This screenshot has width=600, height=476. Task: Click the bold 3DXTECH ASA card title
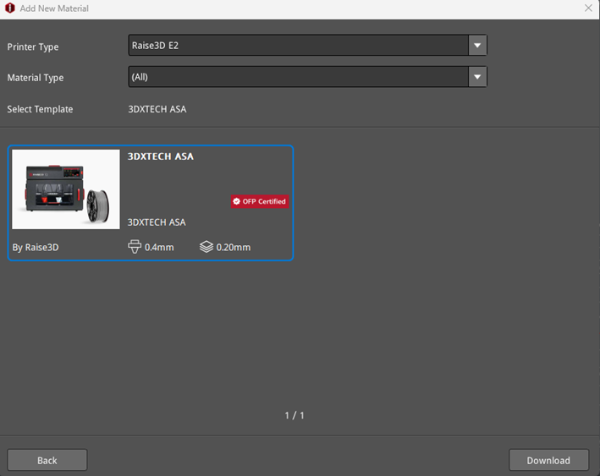161,157
